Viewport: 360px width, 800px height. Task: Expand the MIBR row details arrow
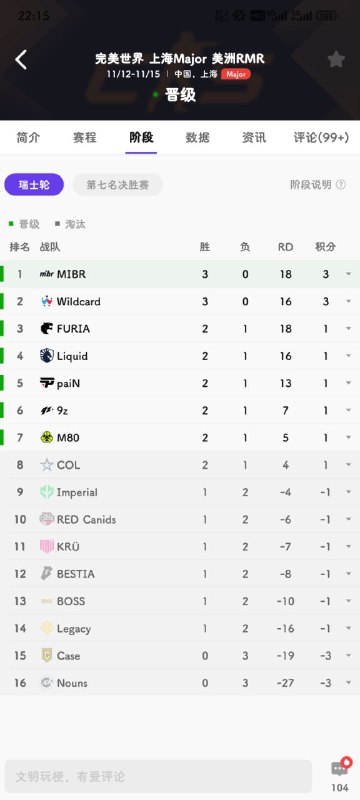click(348, 274)
